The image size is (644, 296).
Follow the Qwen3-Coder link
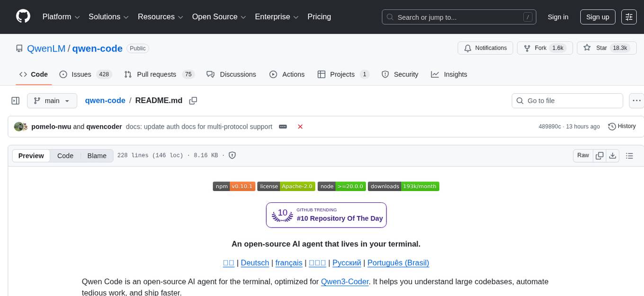point(345,281)
